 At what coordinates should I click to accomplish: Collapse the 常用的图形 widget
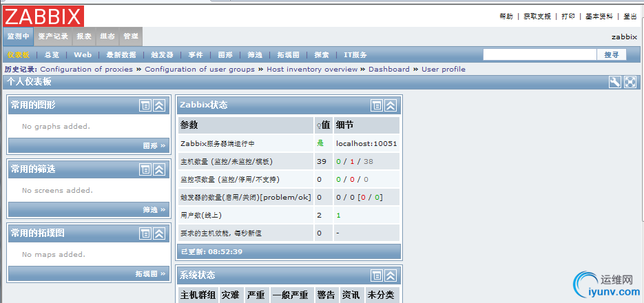click(159, 105)
